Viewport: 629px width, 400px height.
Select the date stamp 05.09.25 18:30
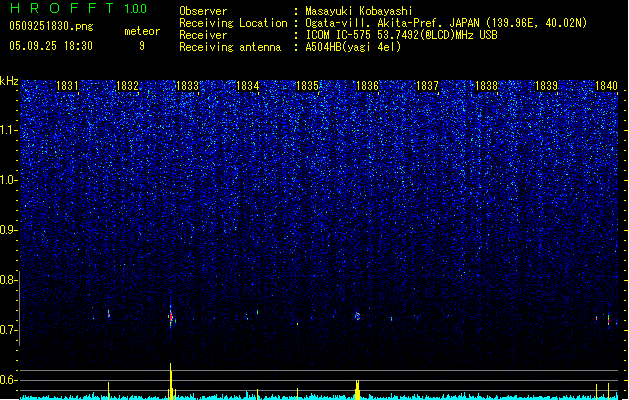51,46
